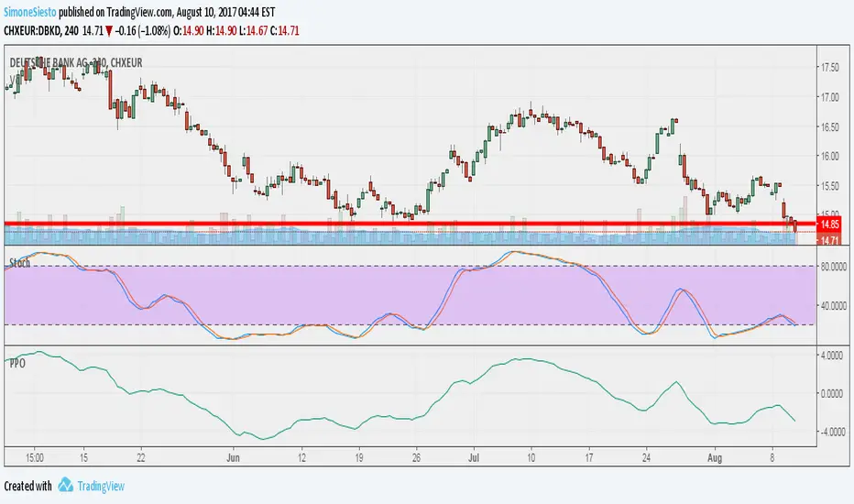
Task: Click the 16.50 price axis label
Action: pyautogui.click(x=830, y=126)
